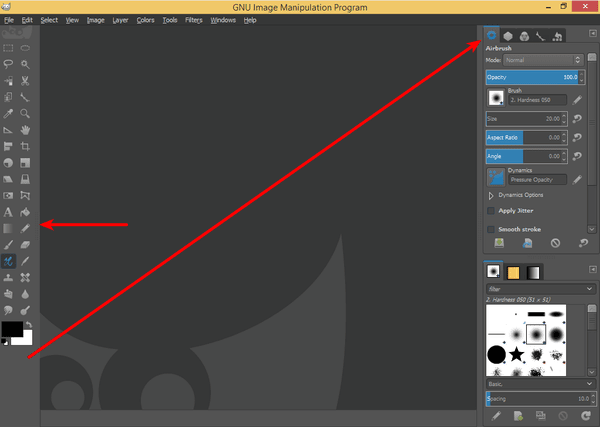This screenshot has height=427, width=600.
Task: Open the Mode dropdown set to Normal
Action: tap(543, 60)
